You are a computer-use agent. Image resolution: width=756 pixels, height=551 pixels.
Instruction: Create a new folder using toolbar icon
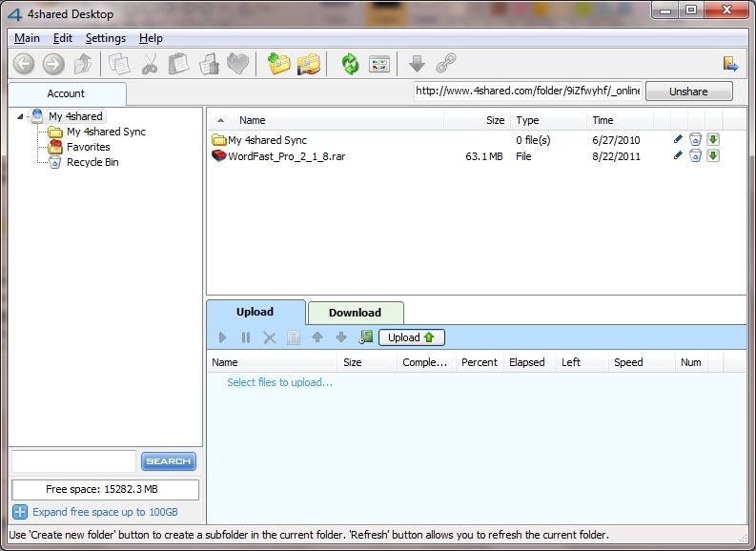pos(278,64)
